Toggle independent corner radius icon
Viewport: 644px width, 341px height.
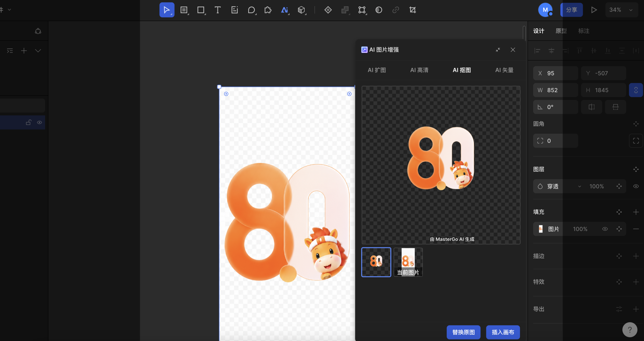636,141
